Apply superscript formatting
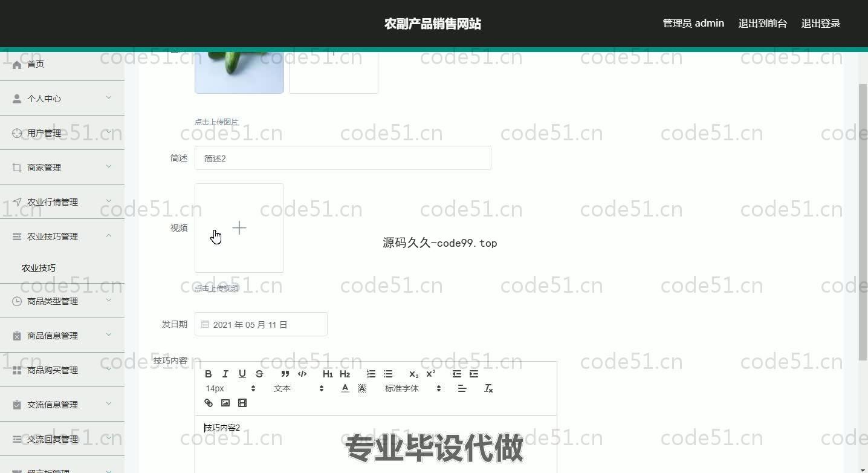The width and height of the screenshot is (868, 473). (x=431, y=374)
